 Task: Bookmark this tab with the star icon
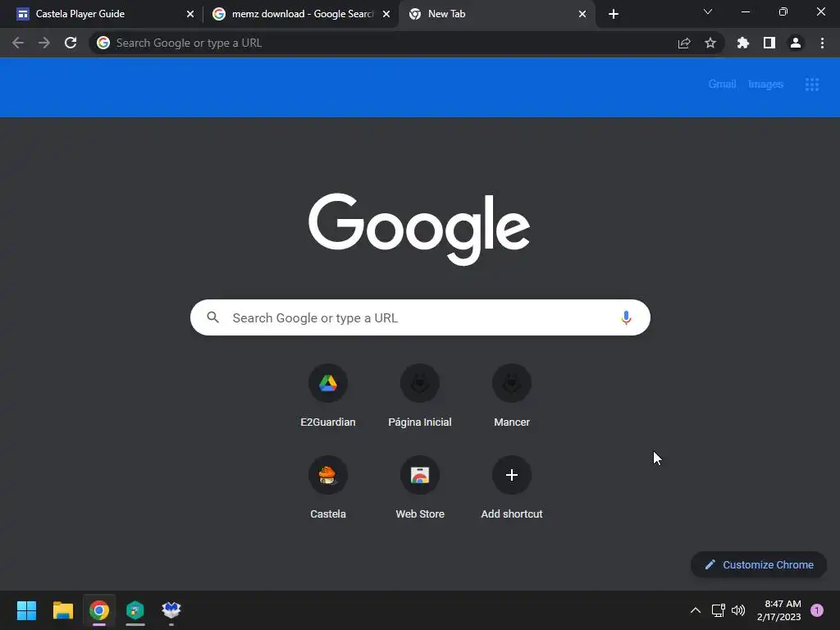click(710, 43)
